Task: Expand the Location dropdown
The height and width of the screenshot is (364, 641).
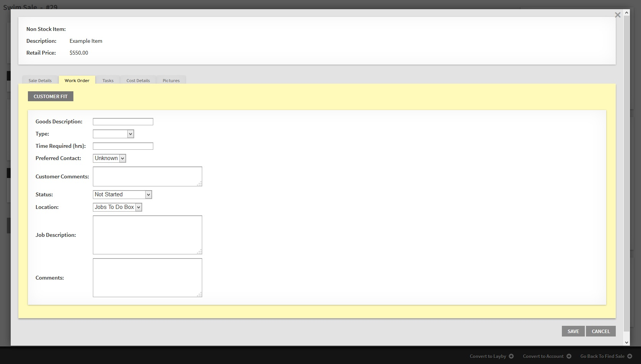Action: 117,207
